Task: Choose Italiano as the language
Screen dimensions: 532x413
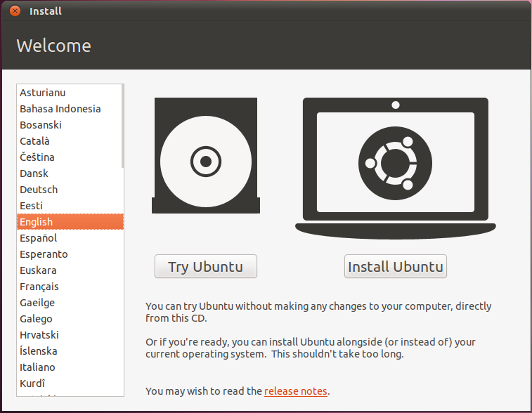Action: 70,367
